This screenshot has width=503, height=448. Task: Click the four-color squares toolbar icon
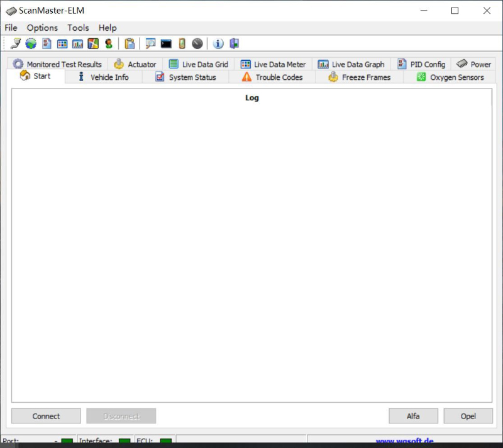tap(93, 43)
